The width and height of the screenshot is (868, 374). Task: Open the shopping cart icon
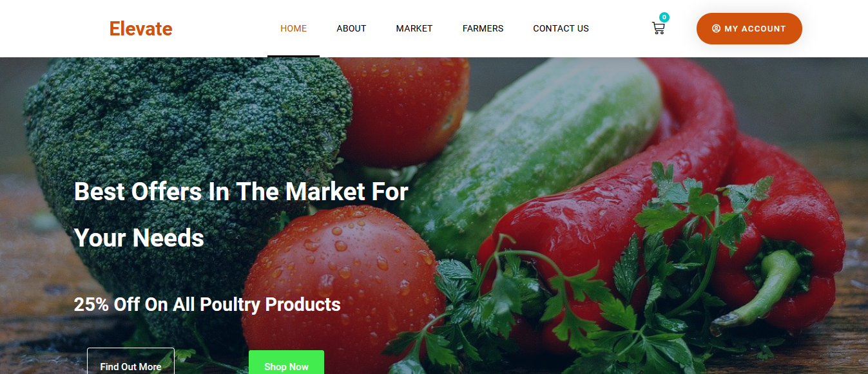tap(658, 28)
